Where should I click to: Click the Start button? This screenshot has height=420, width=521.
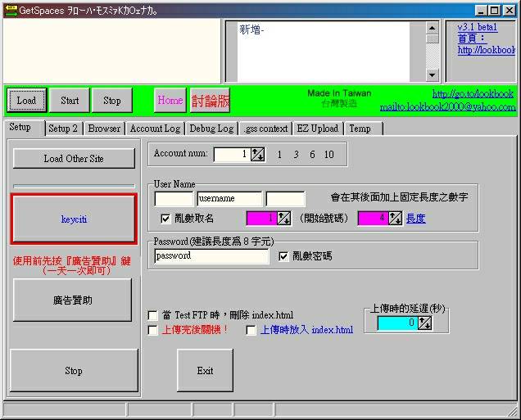(70, 100)
